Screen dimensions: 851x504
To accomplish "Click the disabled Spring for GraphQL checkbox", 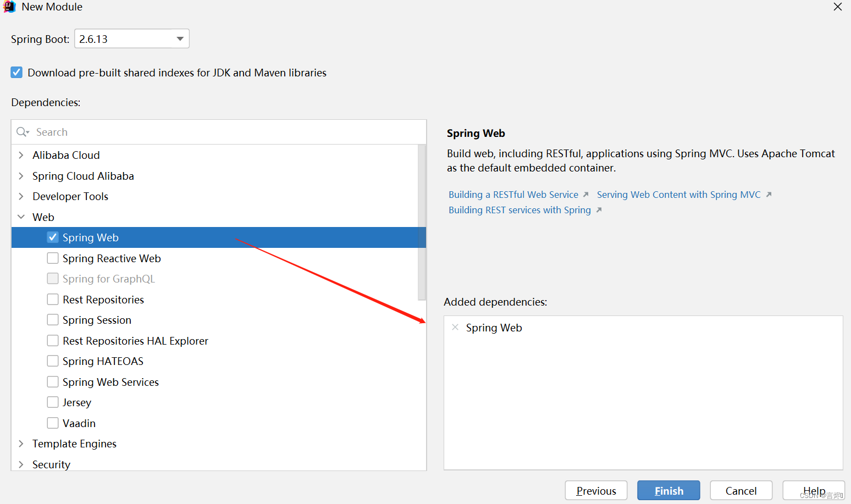I will 53,279.
